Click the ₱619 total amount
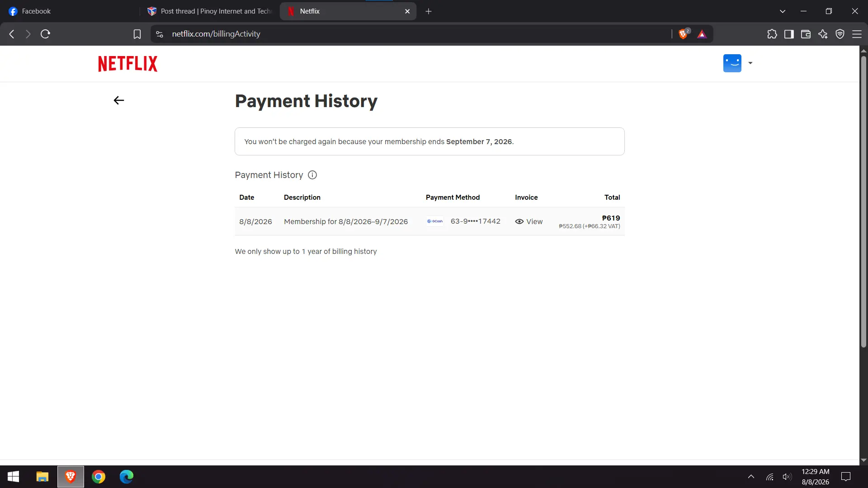868x488 pixels. point(611,218)
